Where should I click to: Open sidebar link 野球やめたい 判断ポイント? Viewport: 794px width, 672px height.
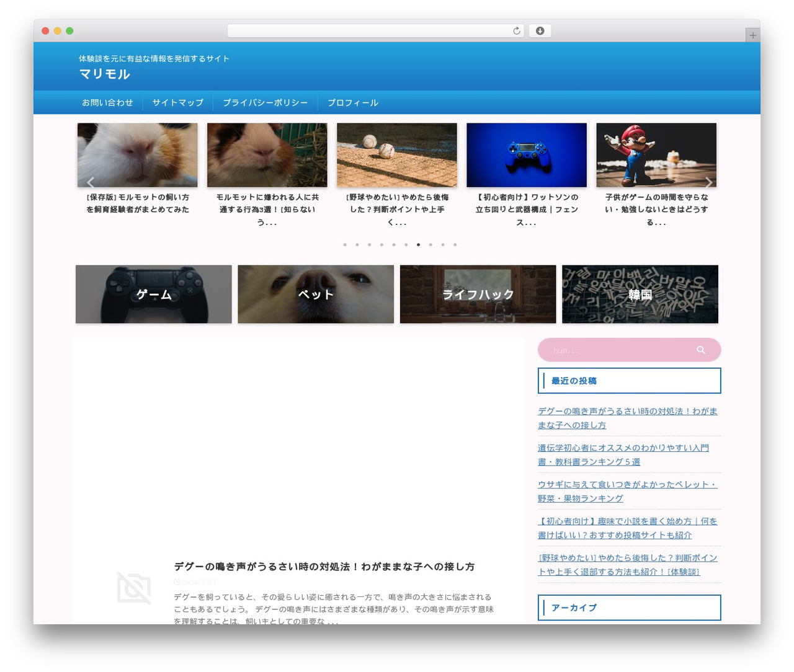[628, 565]
